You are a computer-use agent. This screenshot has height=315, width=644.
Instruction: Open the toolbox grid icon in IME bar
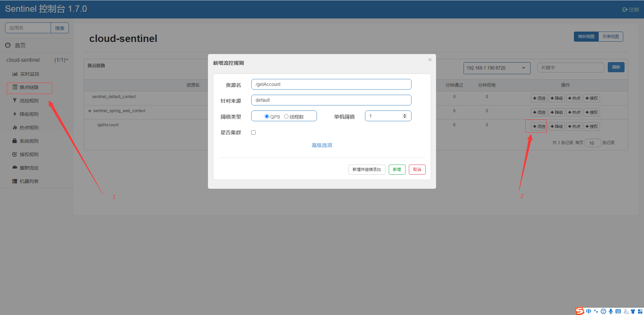(640, 311)
